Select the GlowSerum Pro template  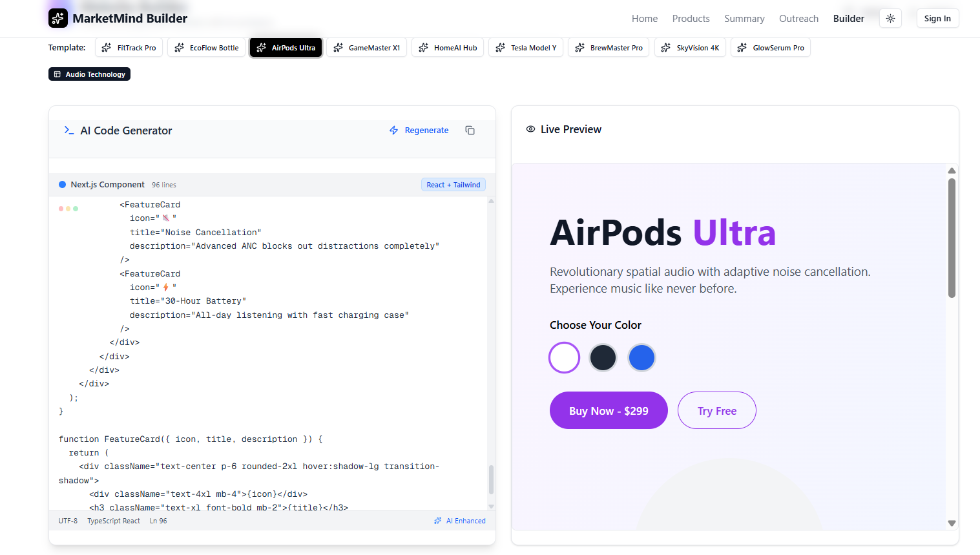(771, 48)
